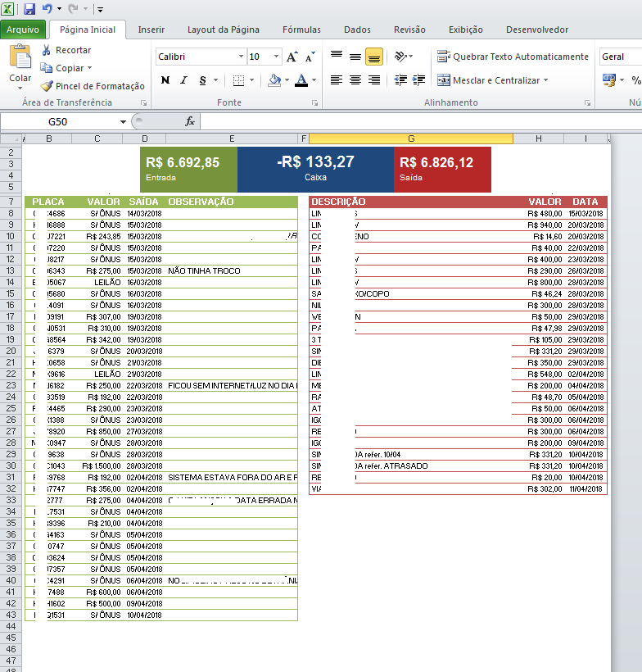Open fill color dropdown arrow
The height and width of the screenshot is (672, 642).
click(x=287, y=80)
